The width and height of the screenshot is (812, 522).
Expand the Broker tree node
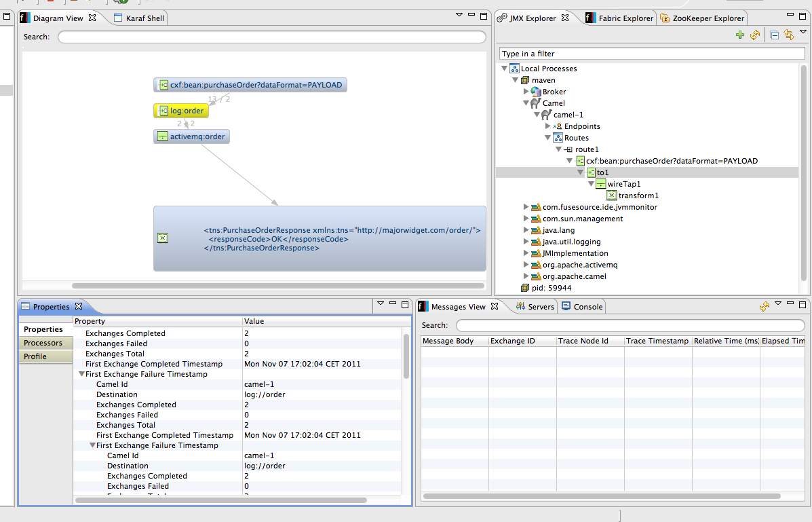[x=526, y=92]
